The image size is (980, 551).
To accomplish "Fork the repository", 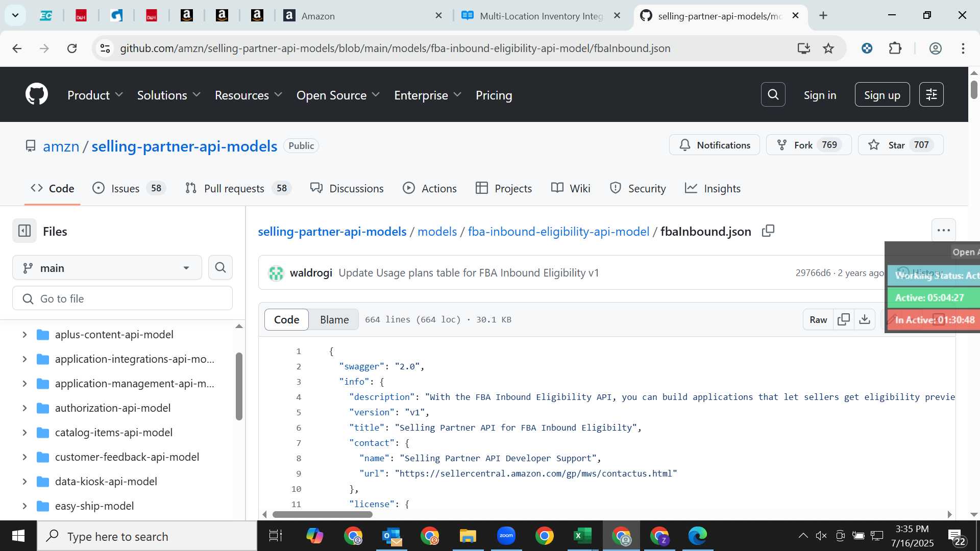I will pyautogui.click(x=808, y=145).
